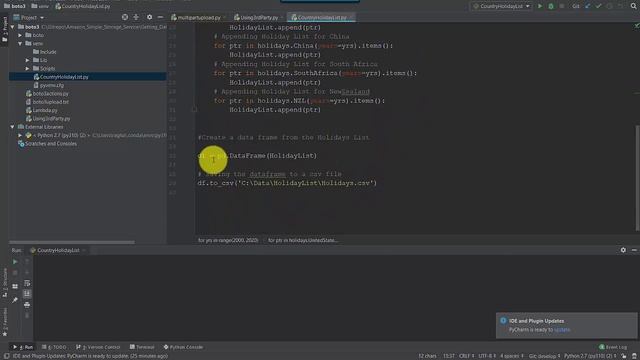The width and height of the screenshot is (640, 360).
Task: Click Python 2.7 interpreter in status bar
Action: coord(590,356)
